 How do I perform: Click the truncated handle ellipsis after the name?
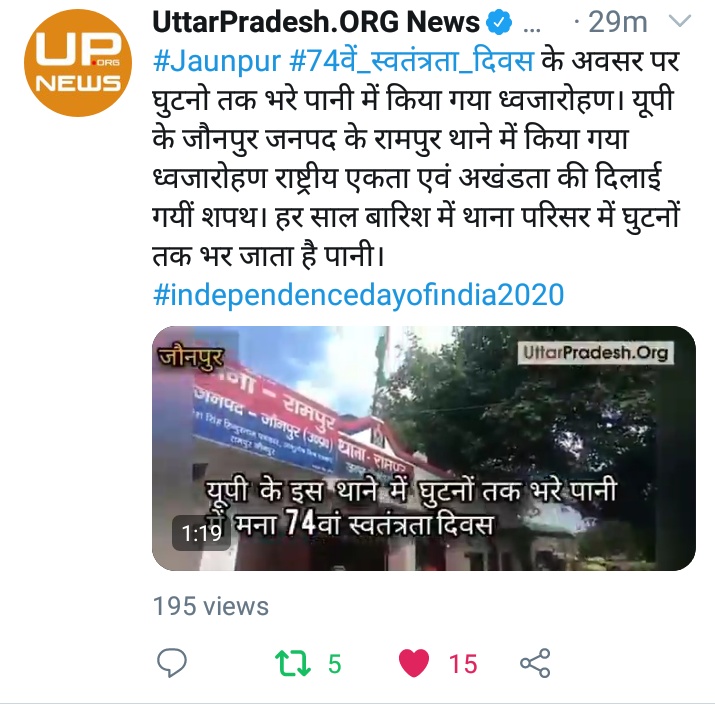click(532, 28)
